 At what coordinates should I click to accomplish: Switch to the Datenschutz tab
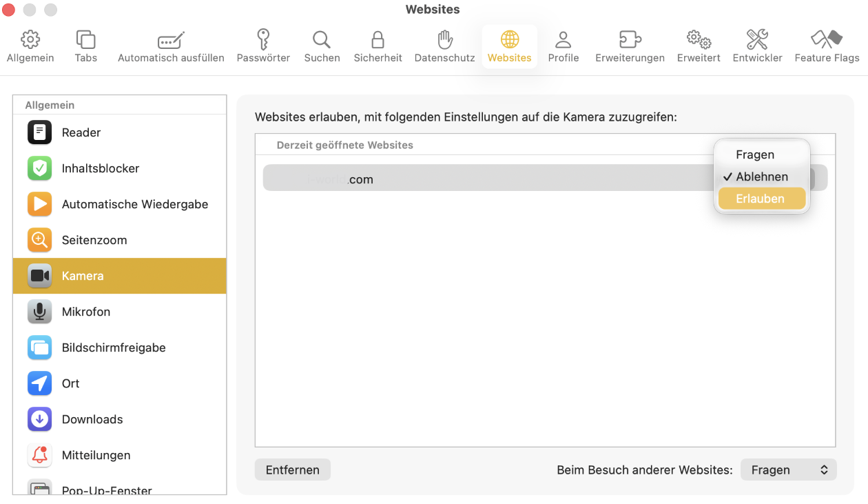444,47
